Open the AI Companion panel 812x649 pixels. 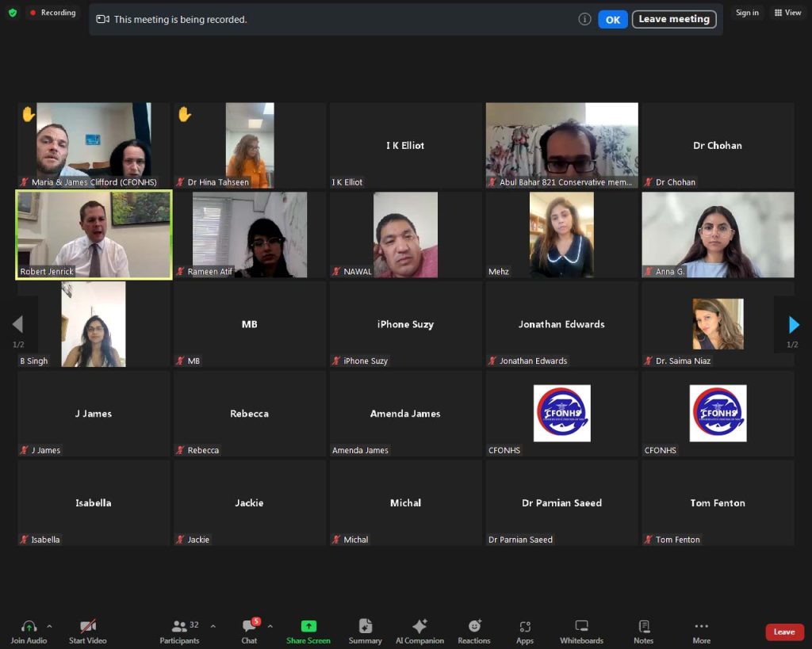(419, 631)
